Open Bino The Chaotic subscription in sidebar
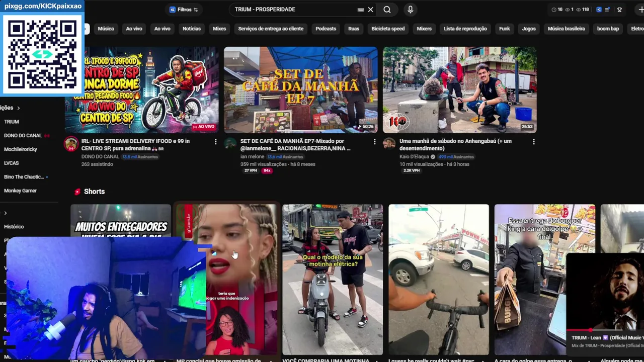 (24, 177)
